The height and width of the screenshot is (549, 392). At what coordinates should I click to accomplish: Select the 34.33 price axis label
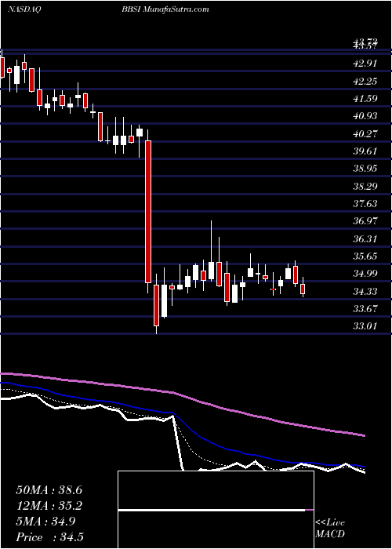[x=365, y=291]
